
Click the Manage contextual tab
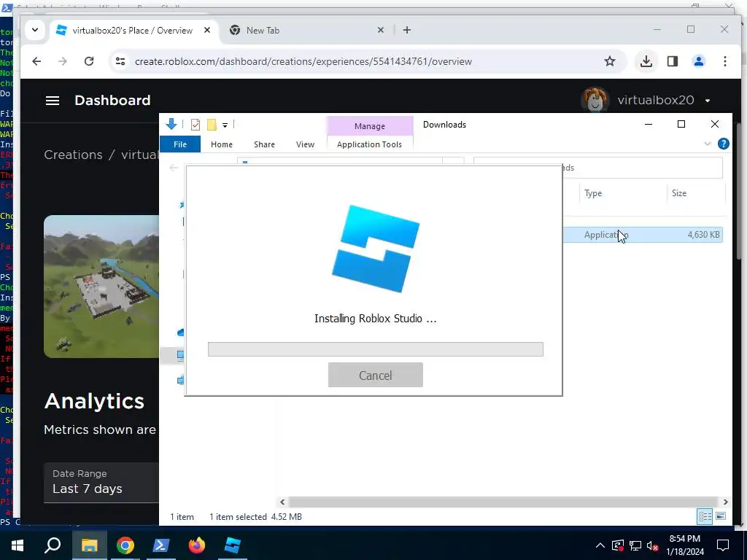[x=370, y=126]
